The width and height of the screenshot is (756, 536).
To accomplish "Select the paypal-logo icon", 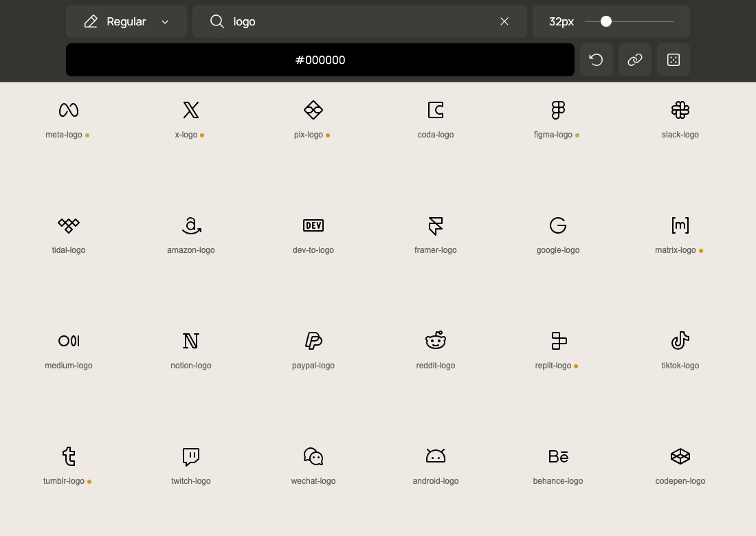I will 313,341.
